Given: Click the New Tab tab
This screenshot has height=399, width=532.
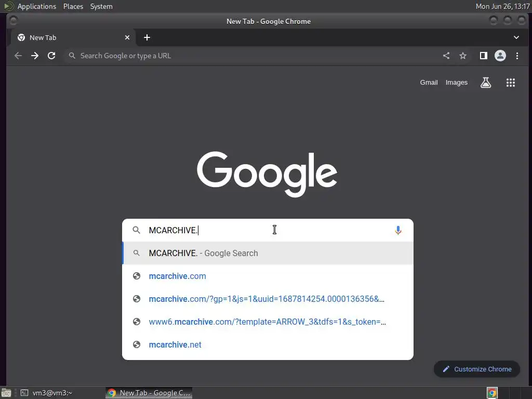Looking at the screenshot, I should pos(74,37).
